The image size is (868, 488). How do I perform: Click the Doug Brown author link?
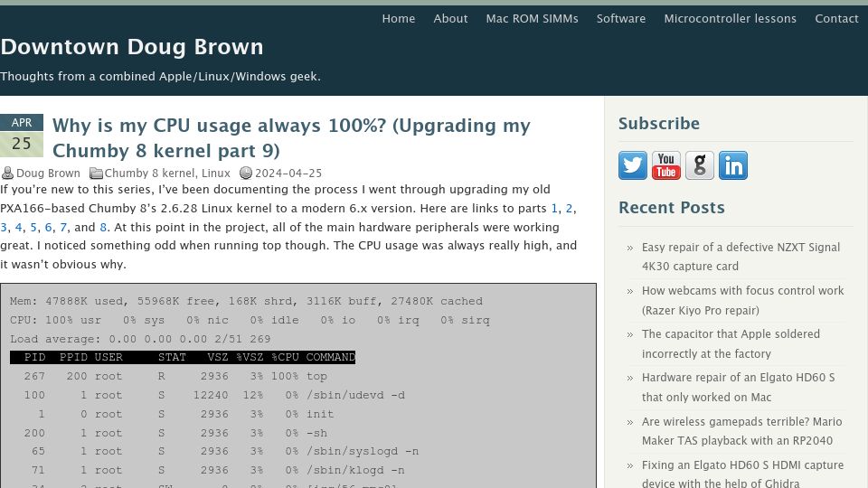click(x=48, y=174)
